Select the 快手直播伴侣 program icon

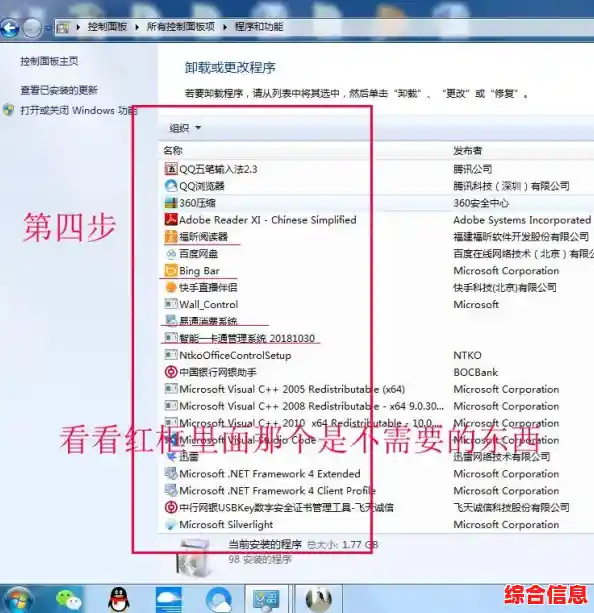170,287
